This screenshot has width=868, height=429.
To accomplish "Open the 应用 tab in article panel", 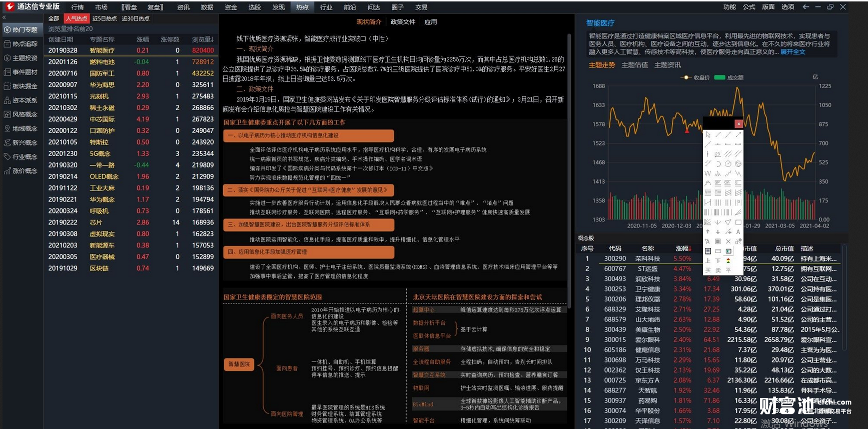I will (431, 22).
